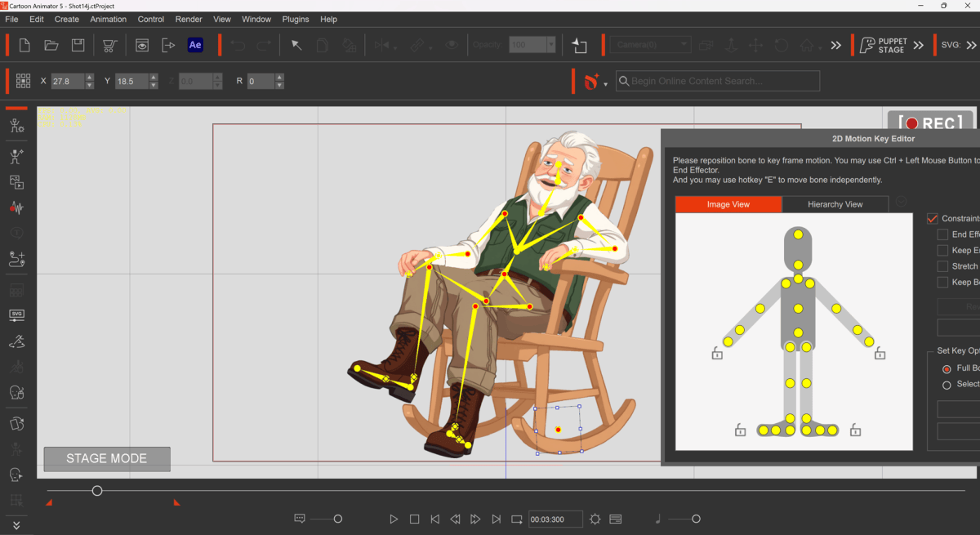Click the caption speech bubble icon
980x535 pixels.
300,519
